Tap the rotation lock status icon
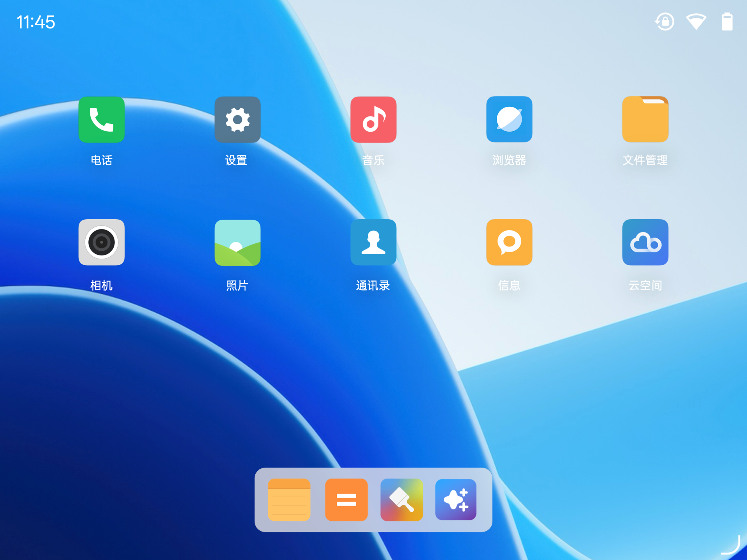747x560 pixels. 664,21
